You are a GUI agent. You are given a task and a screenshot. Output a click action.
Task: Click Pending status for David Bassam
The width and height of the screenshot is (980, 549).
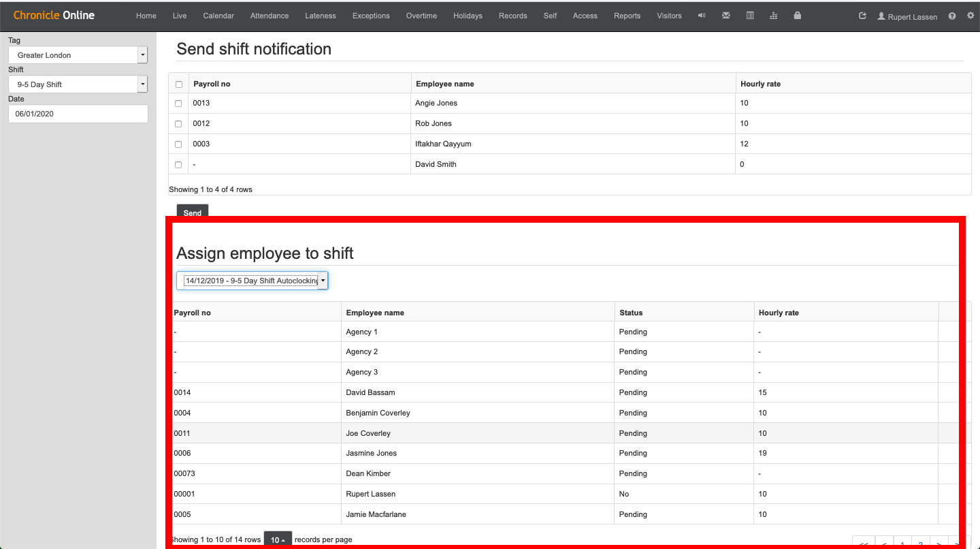coord(633,392)
